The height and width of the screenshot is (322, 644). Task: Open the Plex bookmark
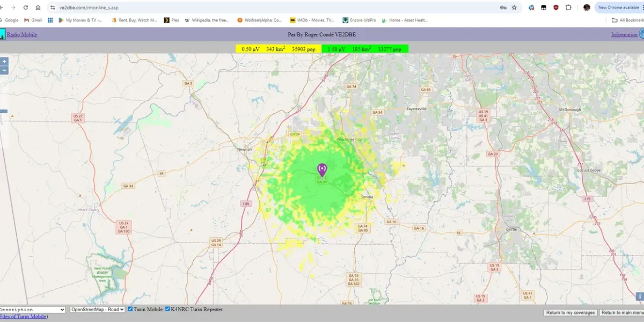click(172, 20)
